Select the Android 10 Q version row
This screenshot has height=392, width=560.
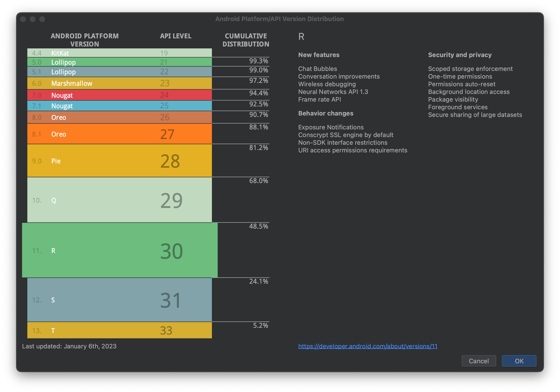click(120, 199)
